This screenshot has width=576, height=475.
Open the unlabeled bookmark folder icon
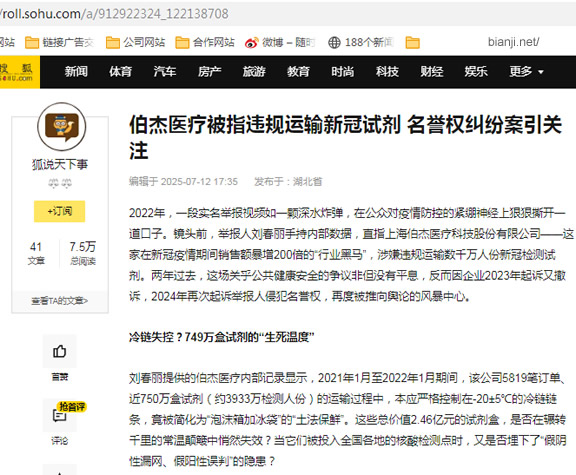(413, 43)
